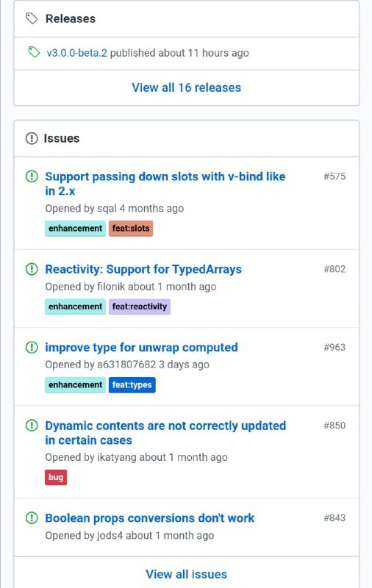Click the green tag icon beside v3.0.0-beta.2
The height and width of the screenshot is (588, 372).
tap(34, 52)
